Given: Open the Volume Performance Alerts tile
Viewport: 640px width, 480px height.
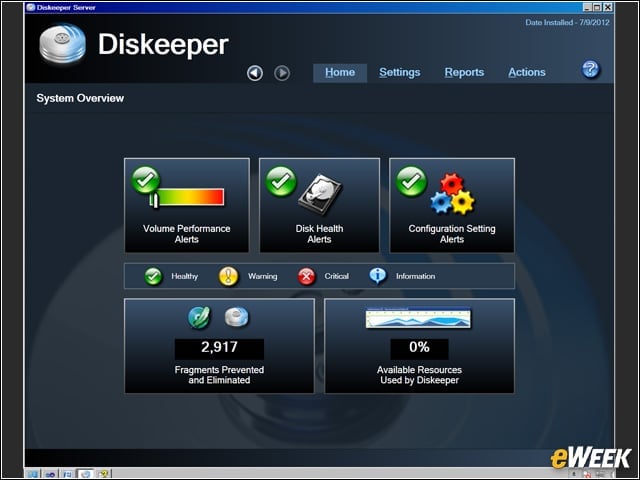Looking at the screenshot, I should [187, 205].
